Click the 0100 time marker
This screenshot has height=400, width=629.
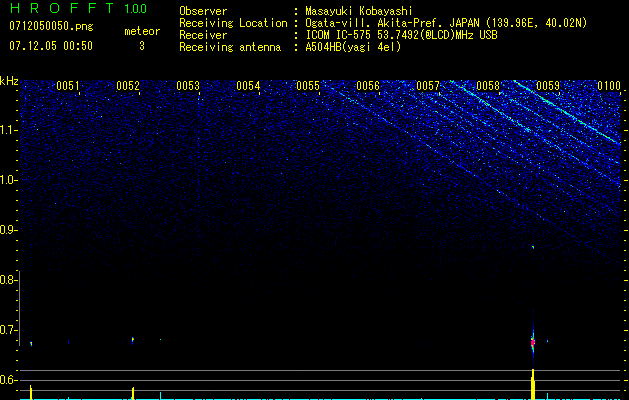[609, 86]
